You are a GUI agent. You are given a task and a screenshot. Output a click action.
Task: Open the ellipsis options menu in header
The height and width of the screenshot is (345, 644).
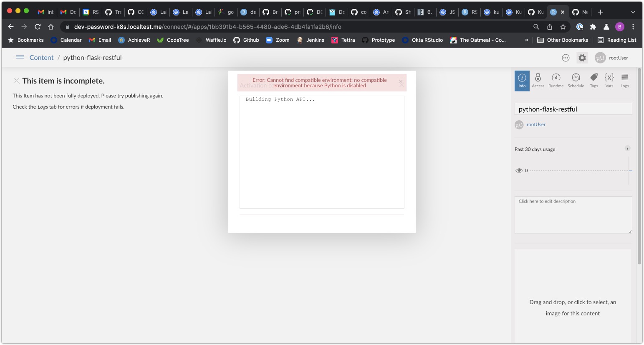[566, 58]
